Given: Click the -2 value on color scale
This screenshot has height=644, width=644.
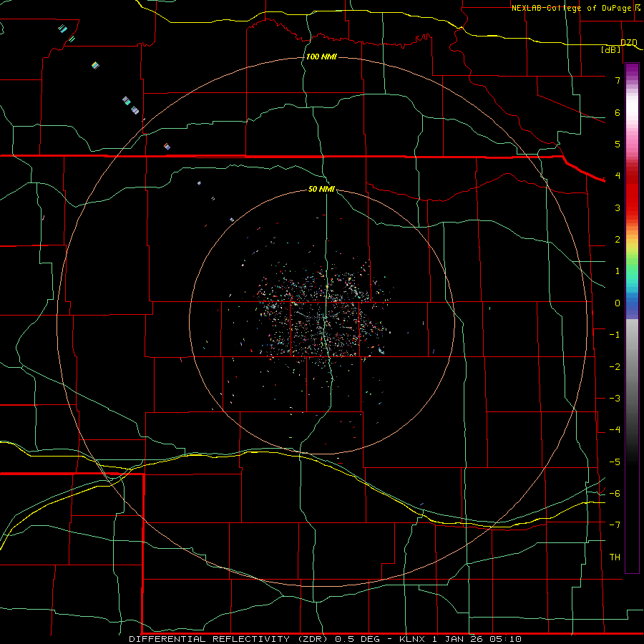Looking at the screenshot, I should (615, 367).
